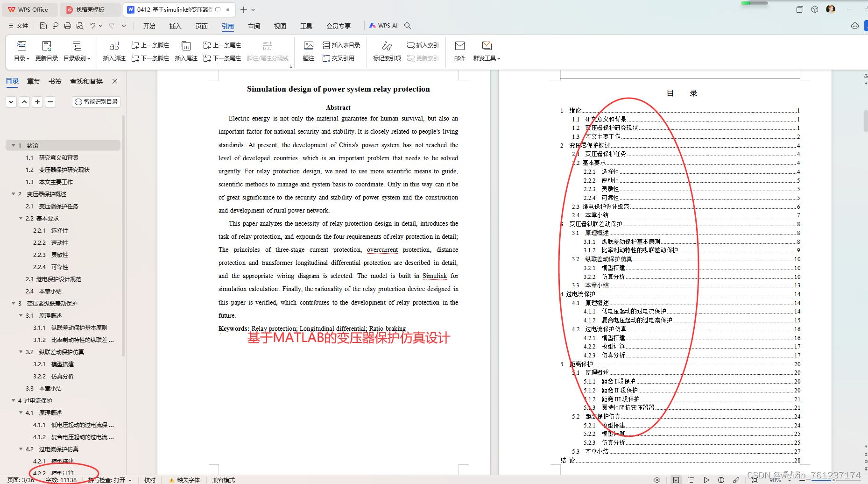Switch to the 审阅 ribbon tab

(x=254, y=26)
